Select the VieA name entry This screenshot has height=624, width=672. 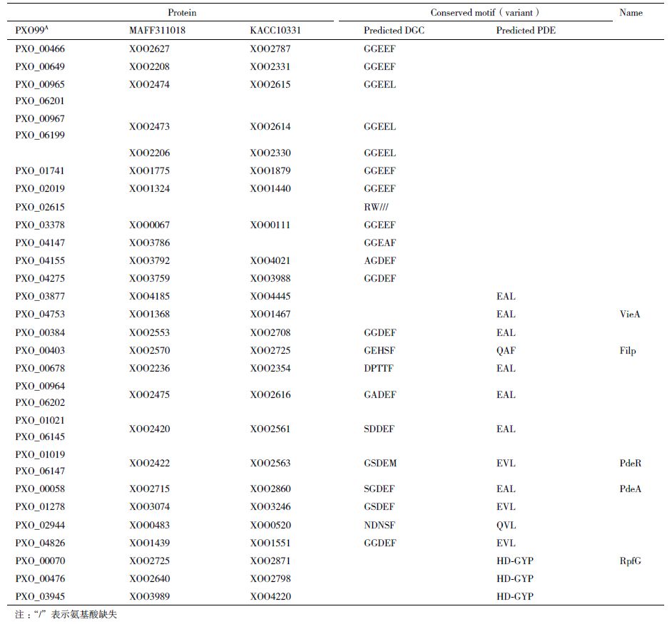(x=631, y=314)
